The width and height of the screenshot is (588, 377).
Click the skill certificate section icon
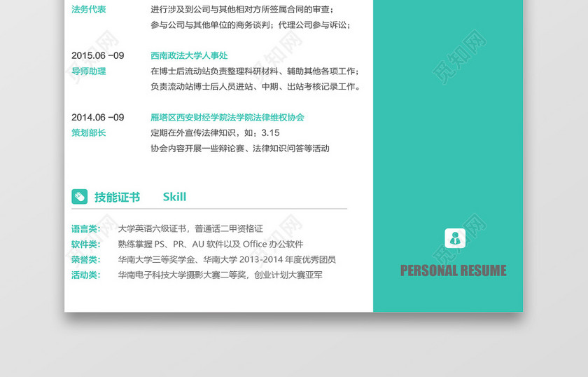click(80, 197)
